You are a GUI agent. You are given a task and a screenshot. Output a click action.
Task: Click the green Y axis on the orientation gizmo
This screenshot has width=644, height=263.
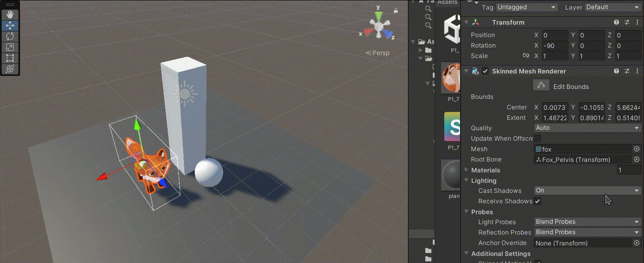click(x=378, y=16)
